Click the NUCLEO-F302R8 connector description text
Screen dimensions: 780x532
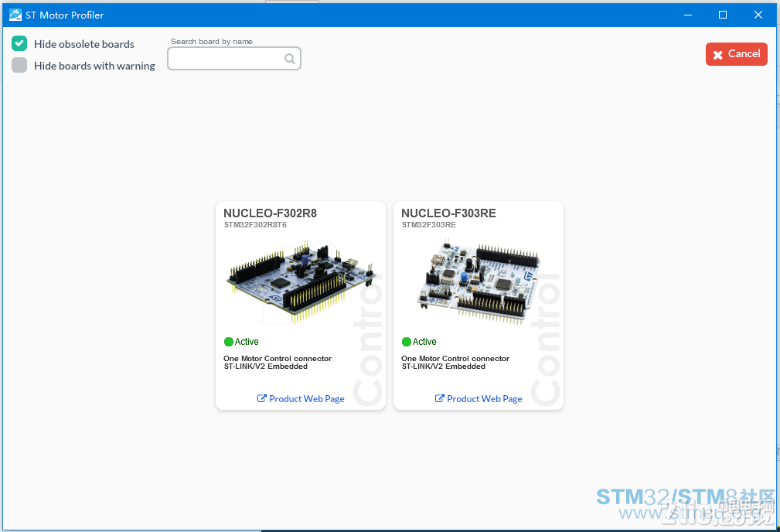click(278, 363)
